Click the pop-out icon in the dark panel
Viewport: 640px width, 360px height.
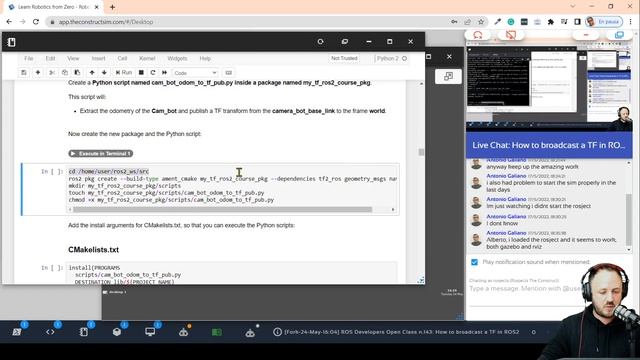click(448, 76)
